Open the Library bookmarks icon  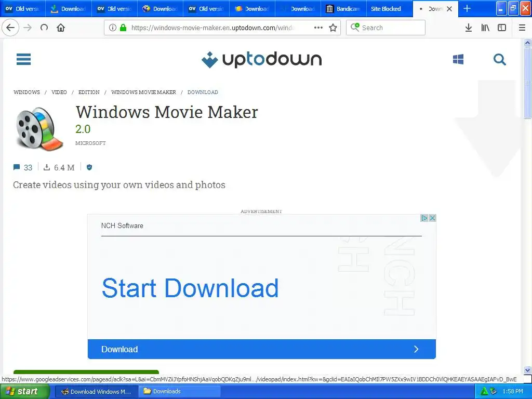pyautogui.click(x=485, y=28)
